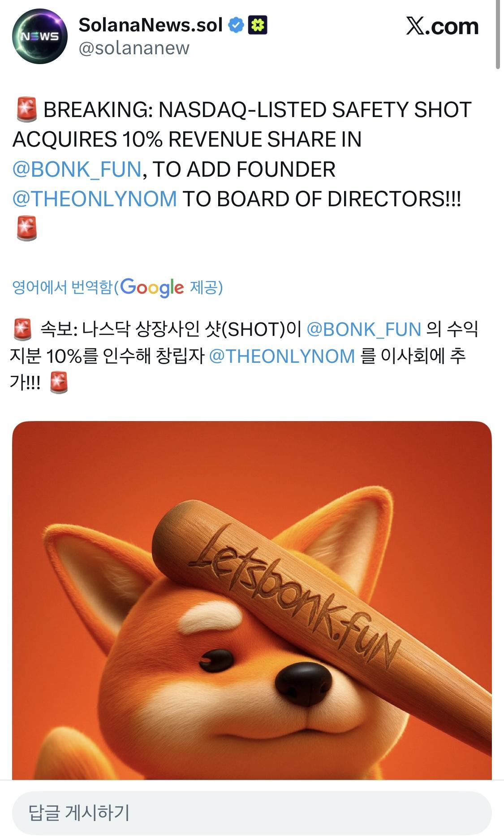
Task: Open @THEONLYNOM mention in English tweet
Action: pyautogui.click(x=95, y=199)
